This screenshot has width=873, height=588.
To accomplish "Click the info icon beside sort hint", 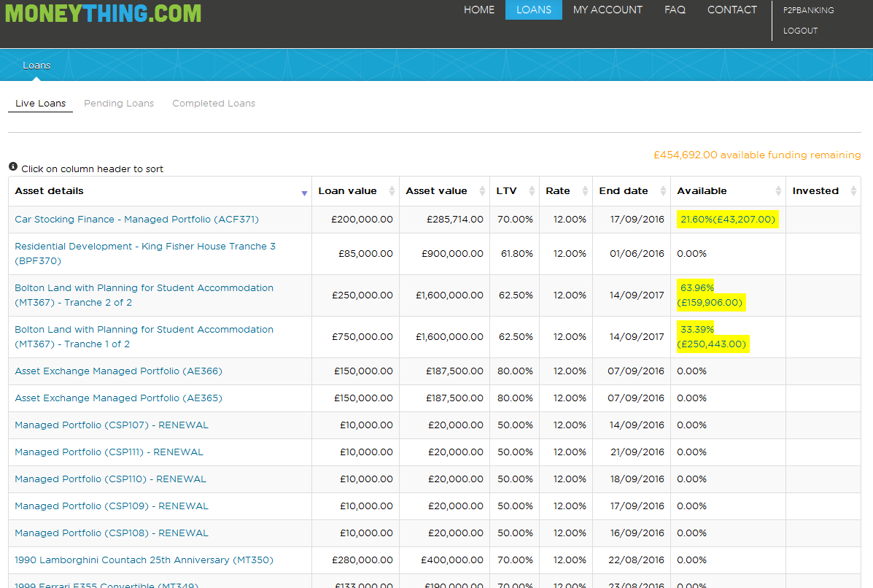I will click(x=13, y=166).
